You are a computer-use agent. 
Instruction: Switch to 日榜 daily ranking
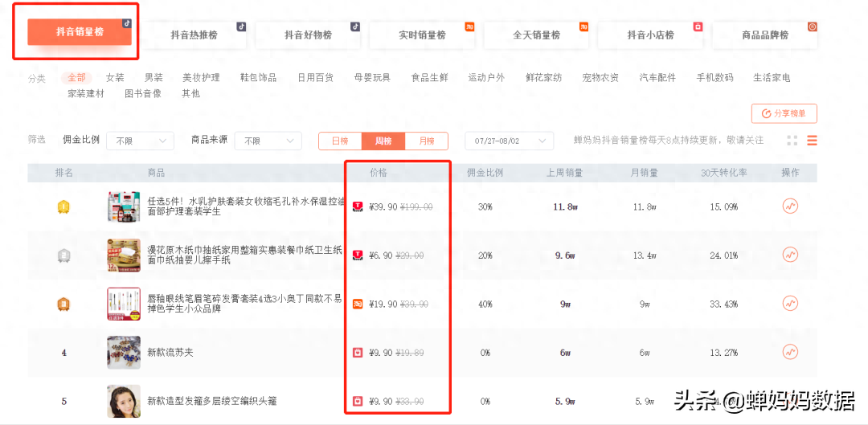pos(340,141)
